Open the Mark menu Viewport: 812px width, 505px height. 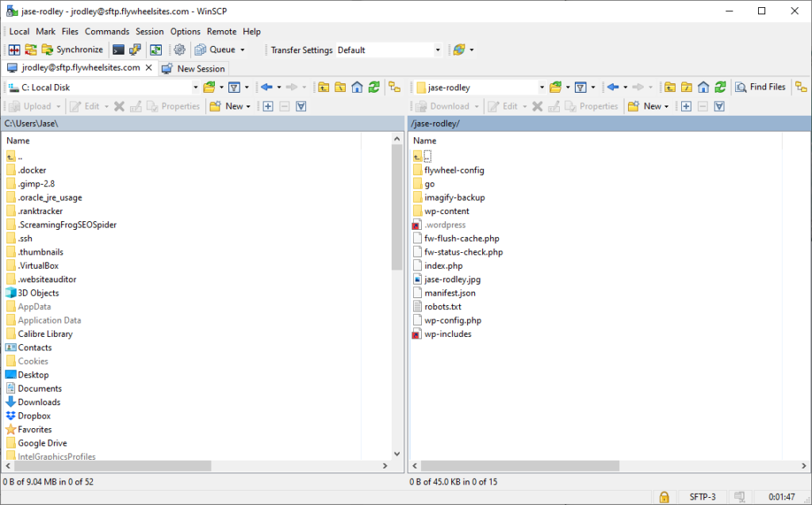tap(45, 32)
